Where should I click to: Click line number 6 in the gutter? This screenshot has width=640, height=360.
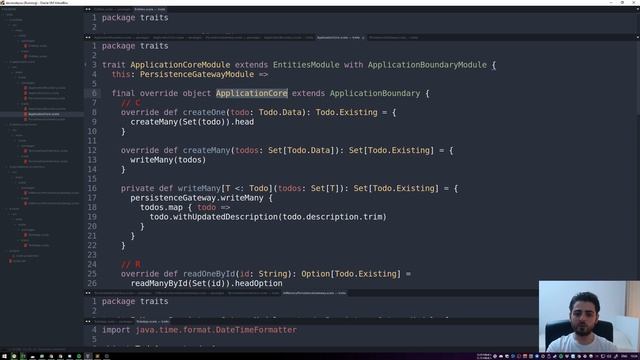pyautogui.click(x=94, y=93)
